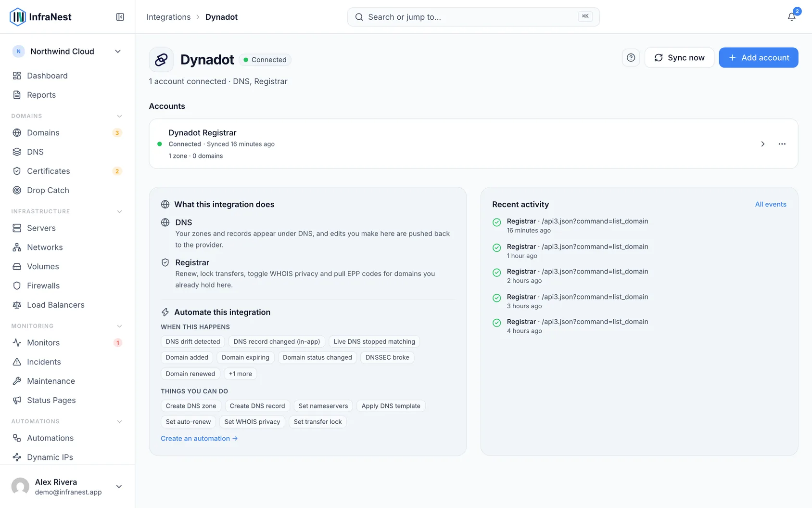Open the help question mark icon
812x508 pixels.
click(631, 58)
